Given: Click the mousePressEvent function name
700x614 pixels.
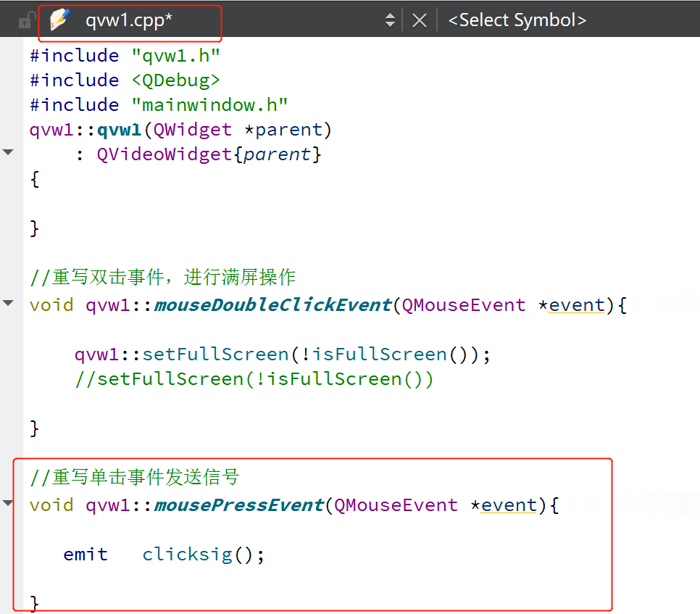Looking at the screenshot, I should (x=239, y=505).
